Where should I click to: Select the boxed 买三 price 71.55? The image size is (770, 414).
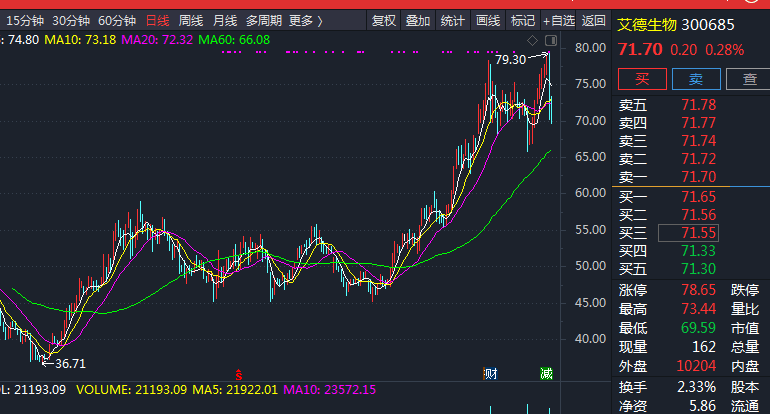[x=688, y=233]
